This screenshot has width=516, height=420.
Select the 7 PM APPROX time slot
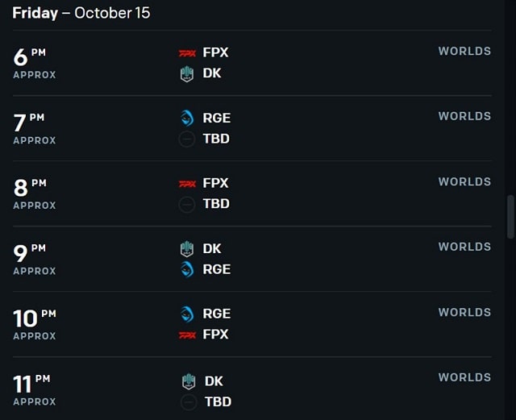pos(35,128)
